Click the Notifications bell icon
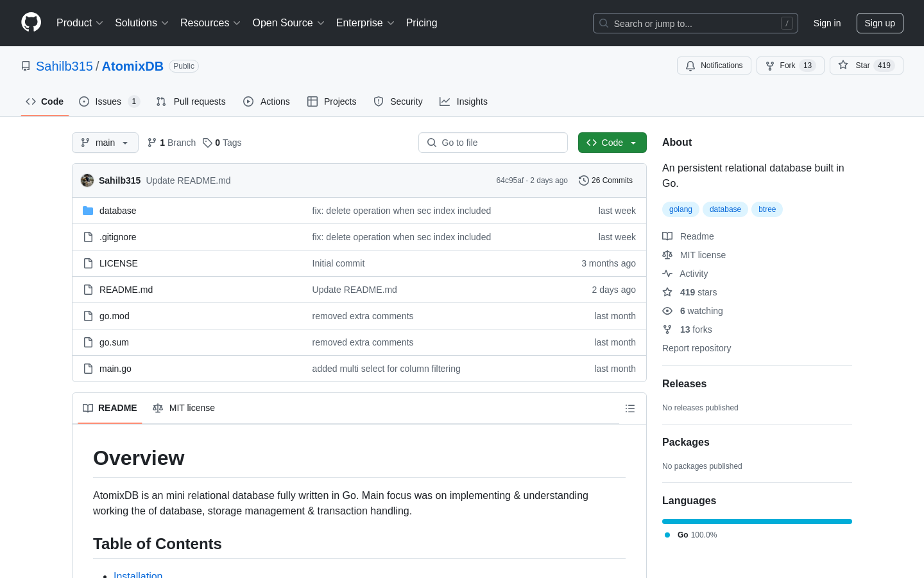 (690, 66)
